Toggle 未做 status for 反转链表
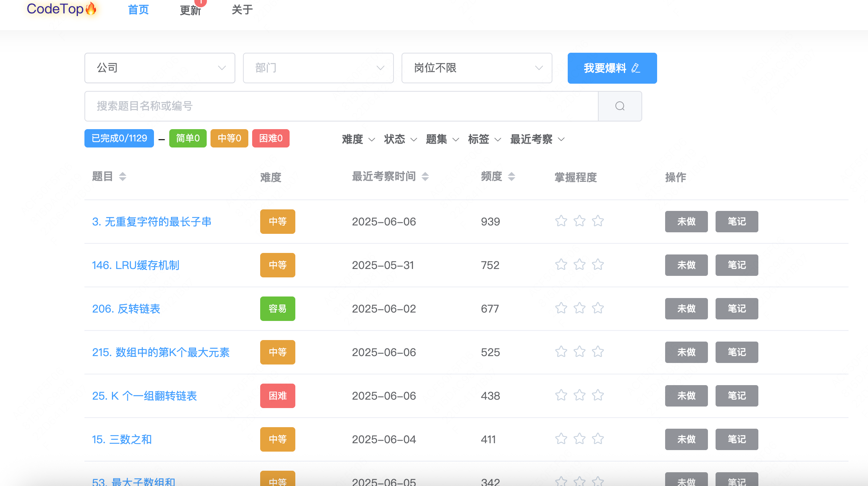The width and height of the screenshot is (868, 486). tap(686, 309)
